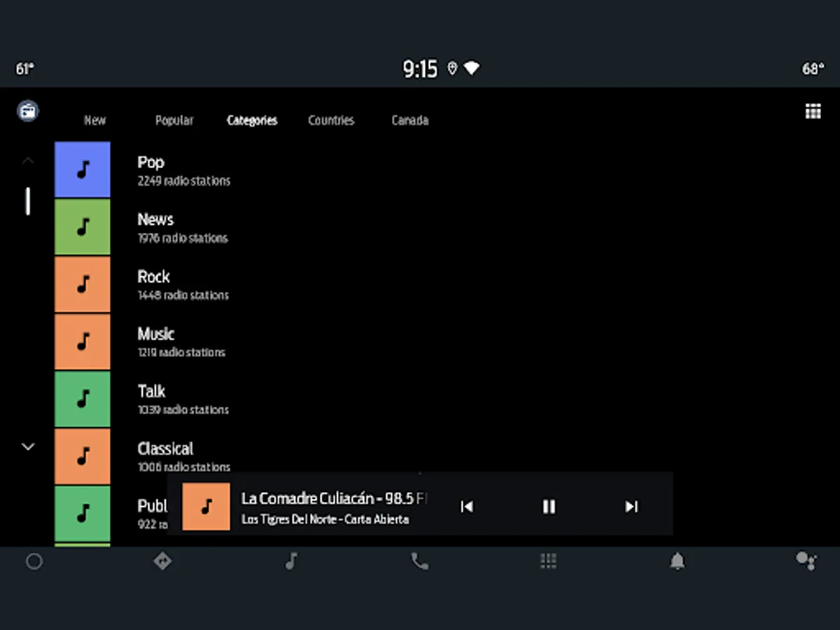
Task: Switch to the Popular tab
Action: (x=174, y=120)
